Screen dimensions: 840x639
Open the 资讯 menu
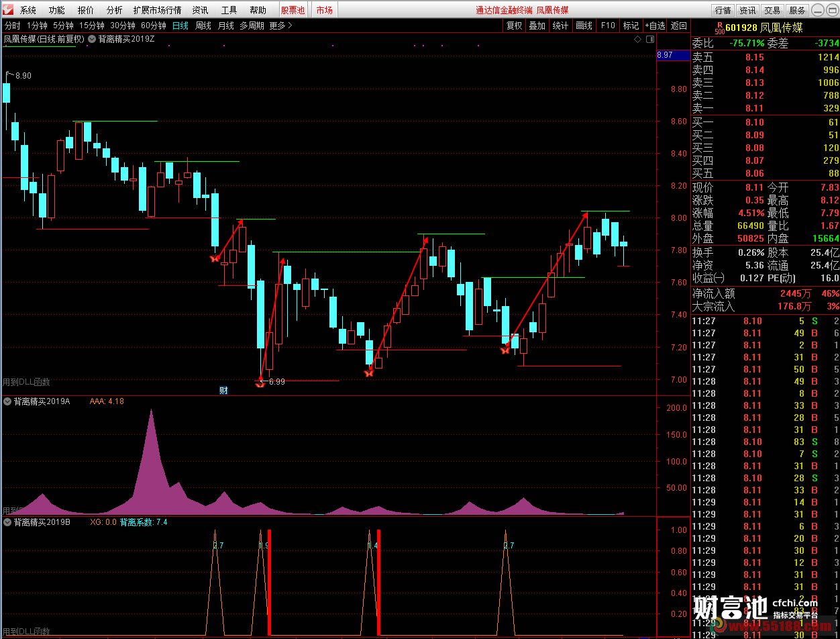coord(200,10)
